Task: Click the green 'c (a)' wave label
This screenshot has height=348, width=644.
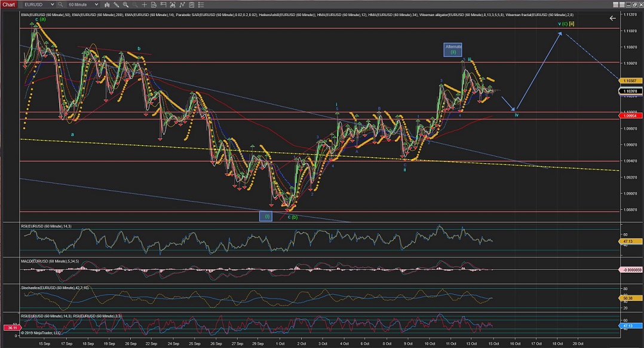Action: click(x=40, y=19)
